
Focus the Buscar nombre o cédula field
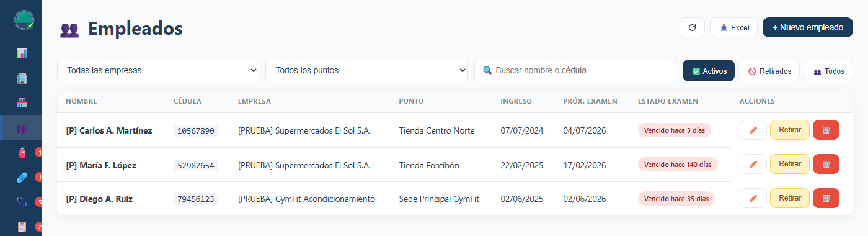tap(575, 70)
